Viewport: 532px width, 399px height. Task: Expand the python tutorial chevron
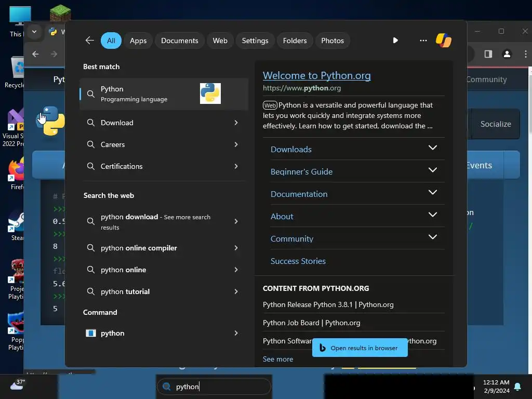point(236,291)
